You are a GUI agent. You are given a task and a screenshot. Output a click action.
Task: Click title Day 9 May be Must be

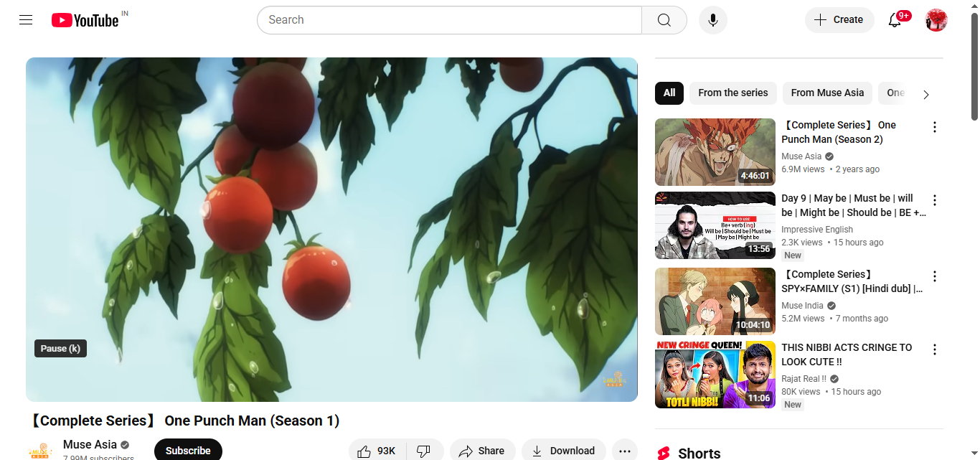pyautogui.click(x=854, y=205)
